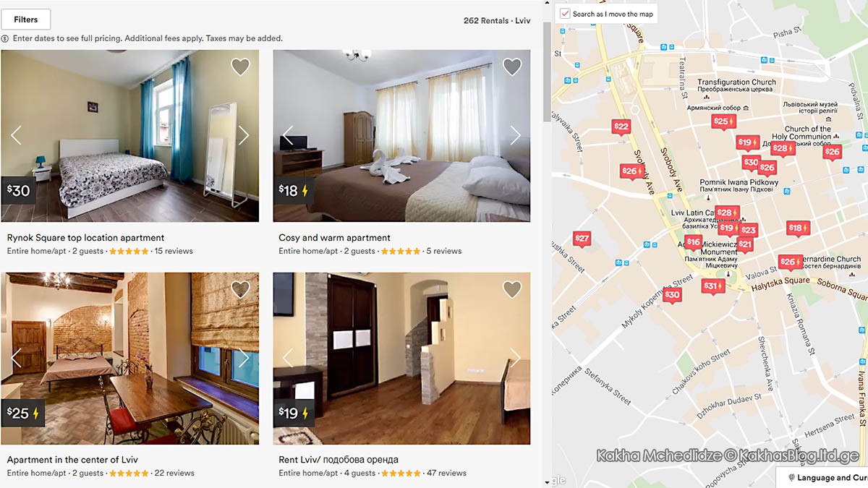This screenshot has height=488, width=868.
Task: Click the $30 price tag on first listing
Action: coord(19,191)
